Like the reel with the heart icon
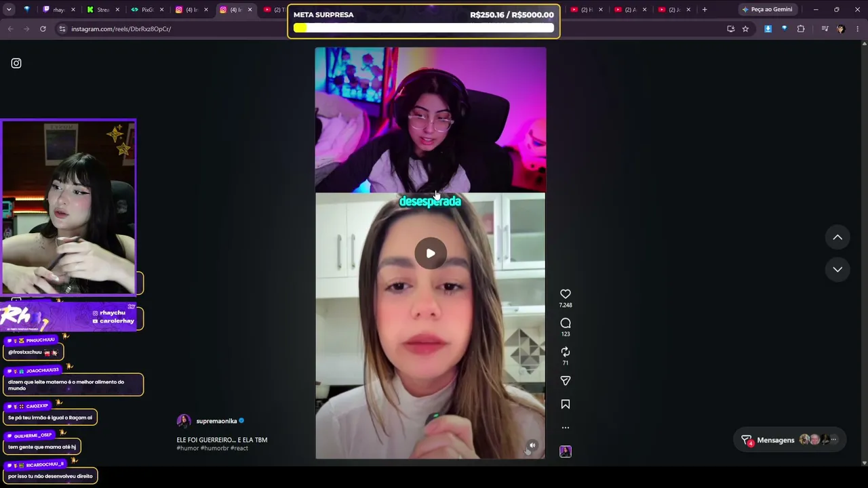The image size is (868, 488). point(566,293)
